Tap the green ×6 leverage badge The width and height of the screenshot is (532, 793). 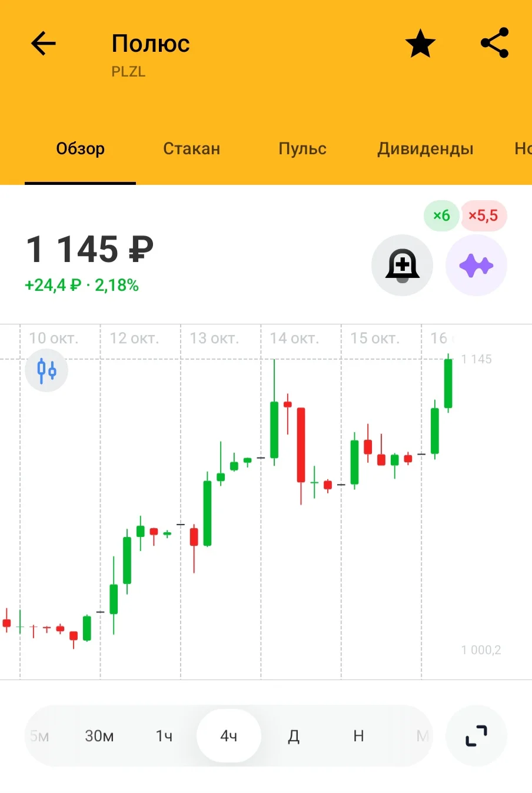click(x=441, y=215)
